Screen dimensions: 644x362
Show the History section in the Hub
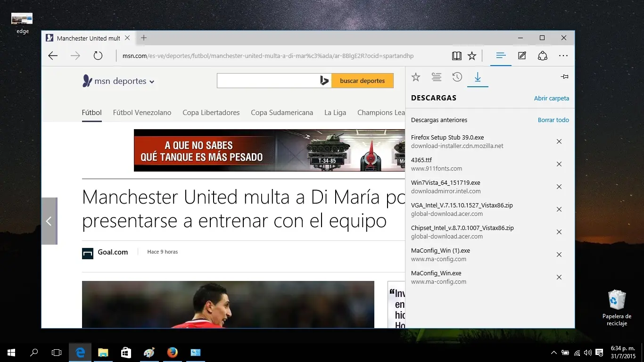[457, 77]
